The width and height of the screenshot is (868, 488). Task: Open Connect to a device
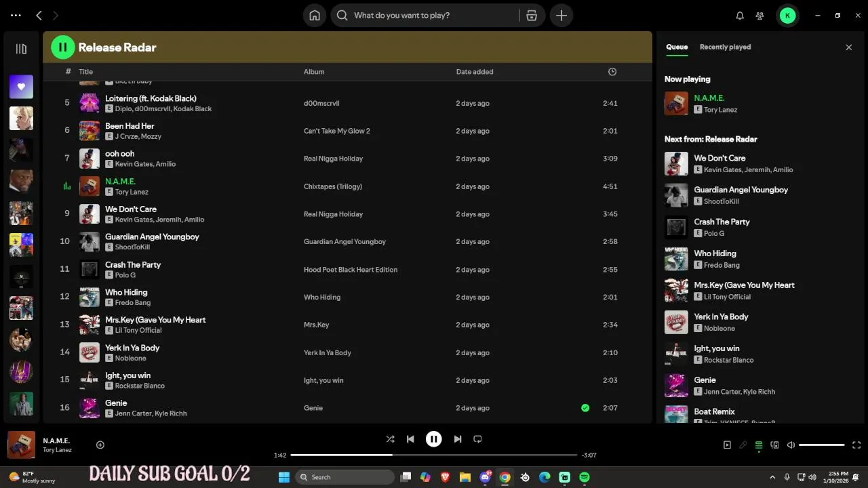coord(774,445)
